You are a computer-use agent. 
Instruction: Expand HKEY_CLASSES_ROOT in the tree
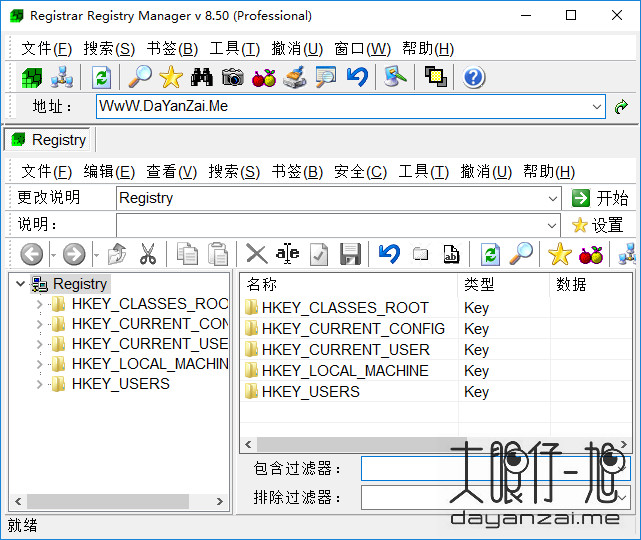point(40,304)
